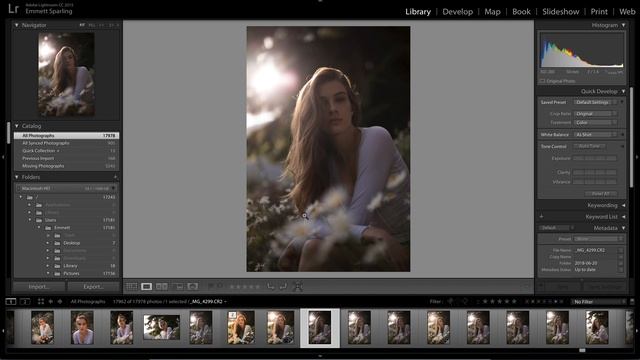This screenshot has height=360, width=640.
Task: Switch to Map module
Action: click(492, 12)
